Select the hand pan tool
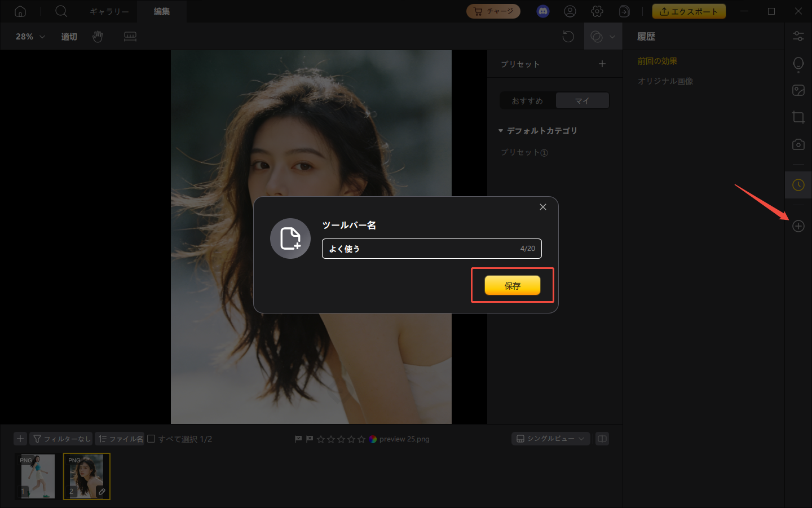 (x=98, y=37)
